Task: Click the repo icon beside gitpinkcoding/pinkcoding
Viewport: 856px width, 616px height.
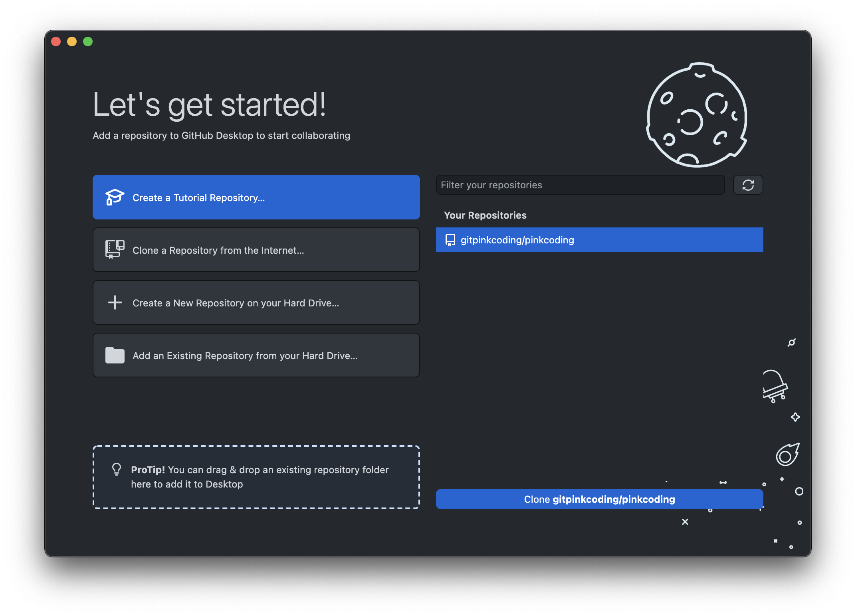Action: [450, 240]
